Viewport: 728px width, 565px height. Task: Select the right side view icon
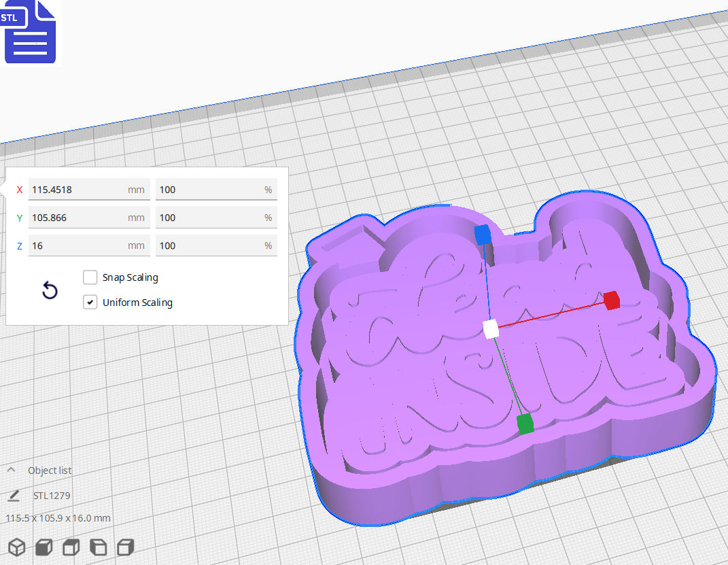click(125, 547)
